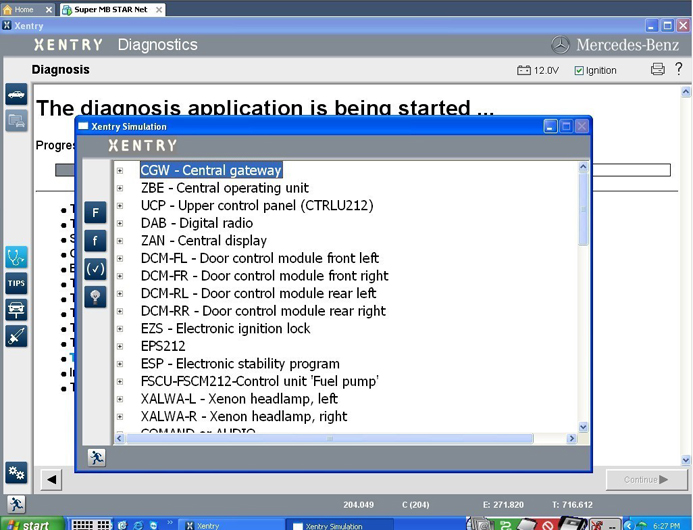Screen dimensions: 693x530
Task: Click the greyed vehicle list icon below car icon
Action: click(x=16, y=120)
